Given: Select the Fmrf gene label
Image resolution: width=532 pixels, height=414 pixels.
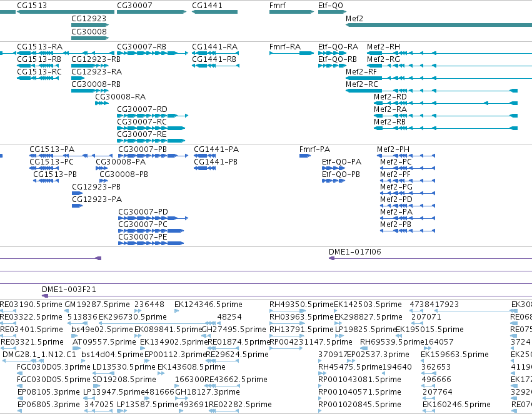Looking at the screenshot, I should coord(278,6).
